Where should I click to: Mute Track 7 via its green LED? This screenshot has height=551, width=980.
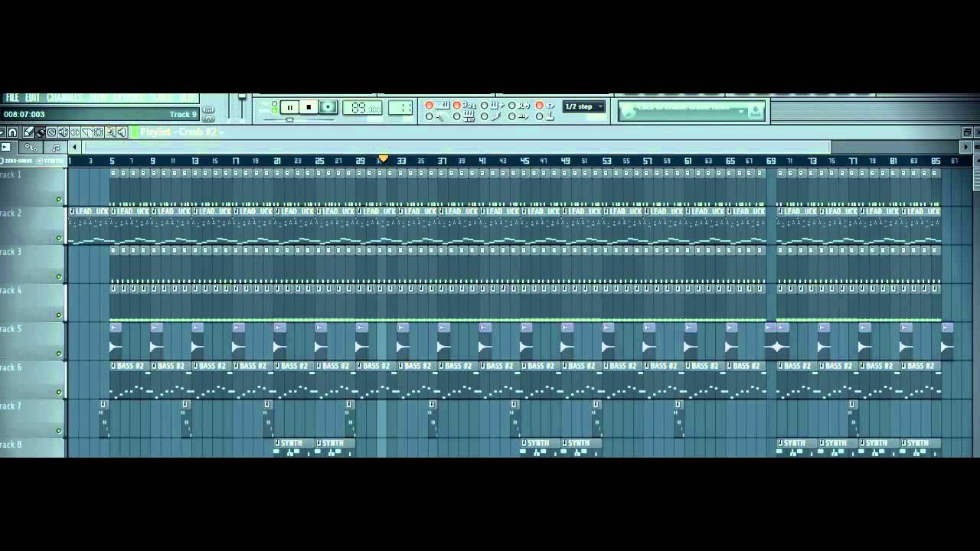click(x=59, y=431)
